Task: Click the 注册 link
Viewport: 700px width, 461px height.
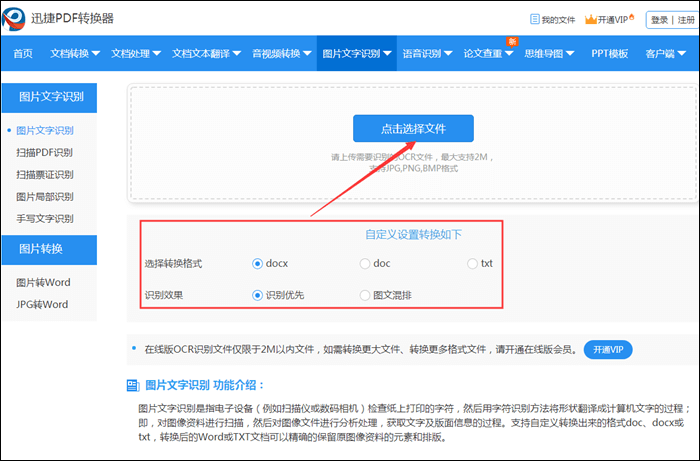Action: [686, 20]
